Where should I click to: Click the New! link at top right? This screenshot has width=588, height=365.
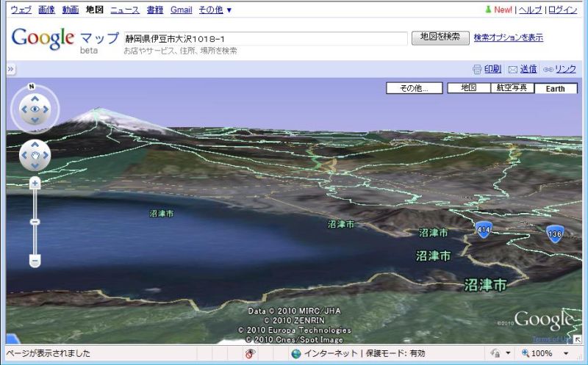[503, 10]
